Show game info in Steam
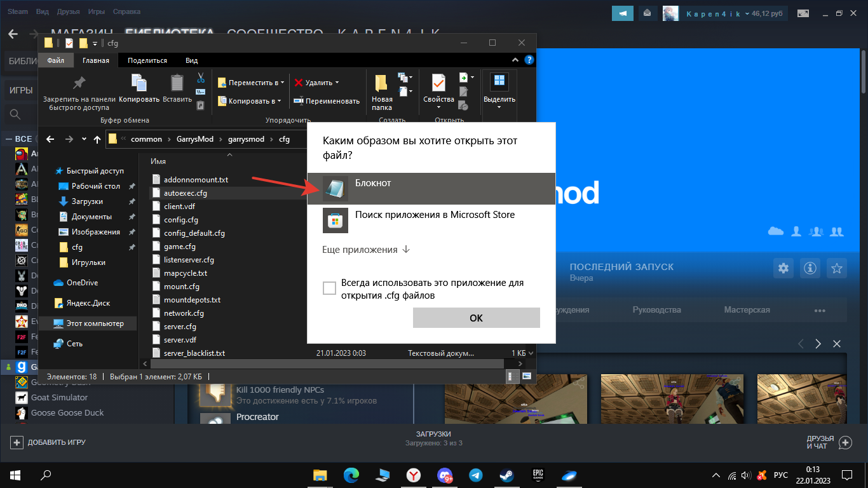This screenshot has height=488, width=868. coord(810,268)
